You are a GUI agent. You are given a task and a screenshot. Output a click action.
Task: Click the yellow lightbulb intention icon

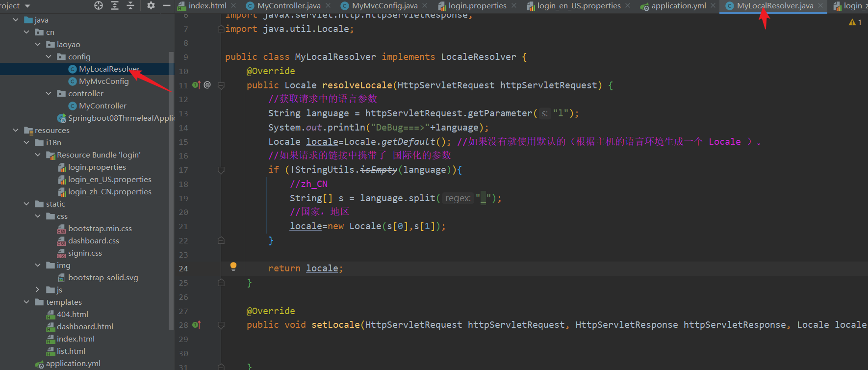coord(233,266)
